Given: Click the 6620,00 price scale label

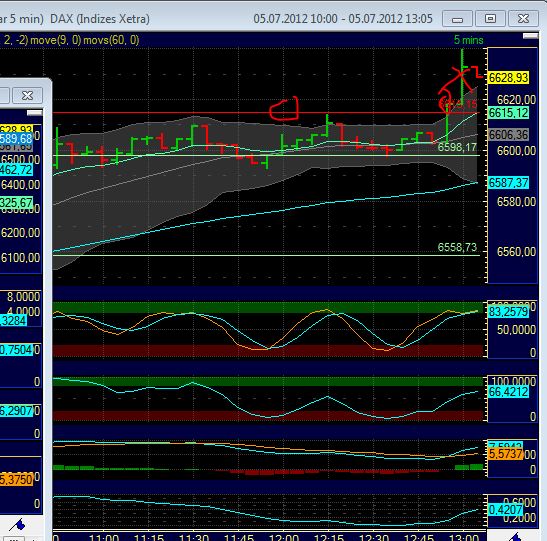Looking at the screenshot, I should [516, 100].
